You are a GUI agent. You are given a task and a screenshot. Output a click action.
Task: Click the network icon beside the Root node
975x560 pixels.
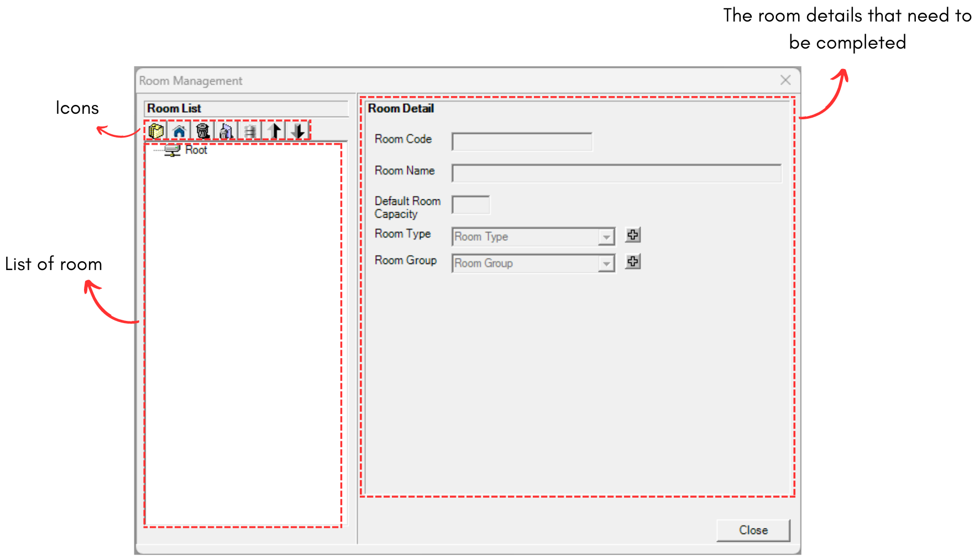coord(173,150)
